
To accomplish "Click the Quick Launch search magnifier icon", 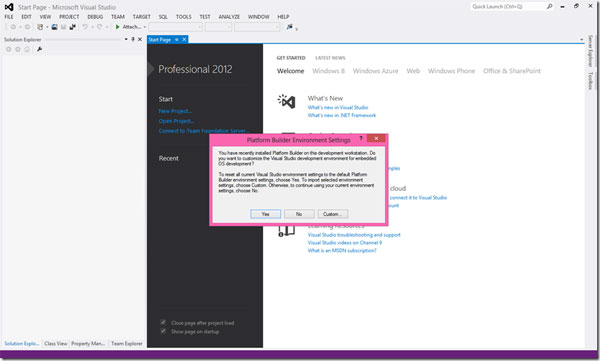I will (549, 6).
